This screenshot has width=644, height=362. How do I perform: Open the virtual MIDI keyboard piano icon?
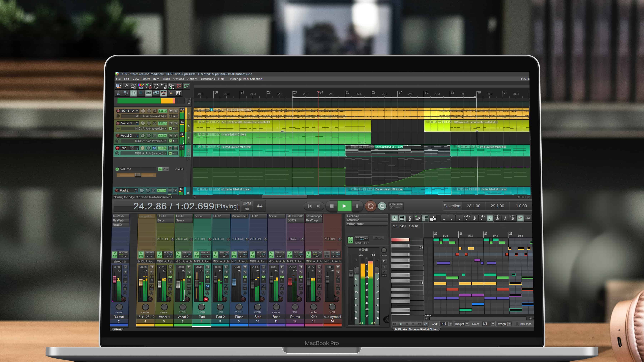pyautogui.click(x=178, y=93)
